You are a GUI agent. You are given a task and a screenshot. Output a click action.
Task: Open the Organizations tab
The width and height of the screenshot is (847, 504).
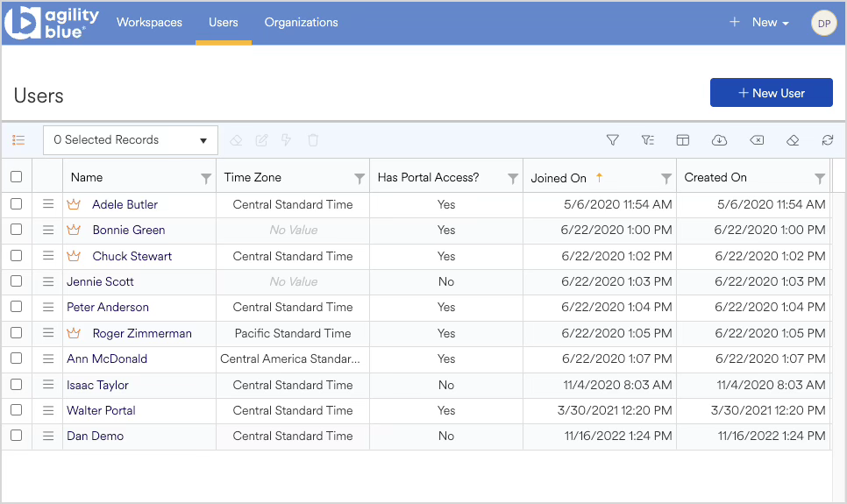(301, 22)
